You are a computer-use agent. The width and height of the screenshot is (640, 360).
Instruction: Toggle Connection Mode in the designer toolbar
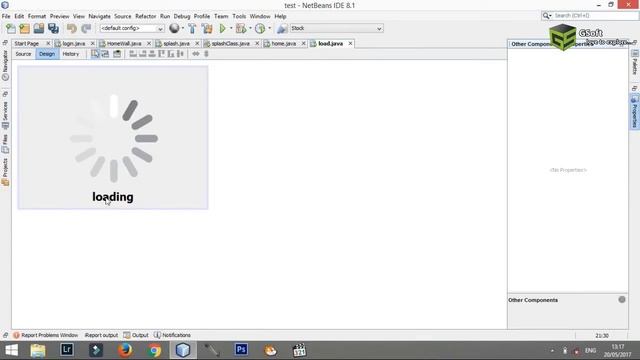point(105,54)
